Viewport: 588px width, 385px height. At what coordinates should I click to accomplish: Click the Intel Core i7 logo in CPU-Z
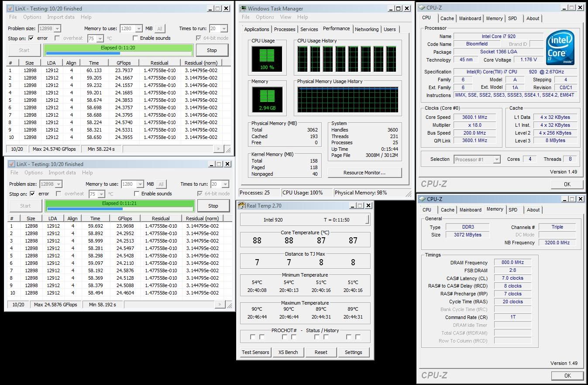click(560, 48)
